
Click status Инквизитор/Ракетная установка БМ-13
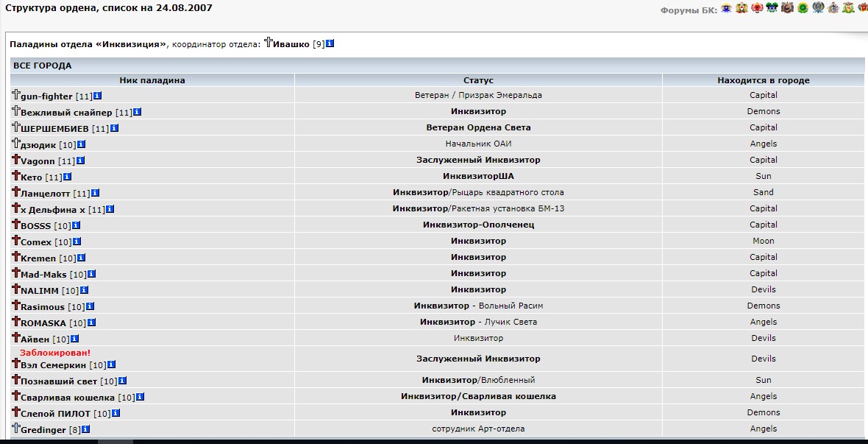[478, 208]
